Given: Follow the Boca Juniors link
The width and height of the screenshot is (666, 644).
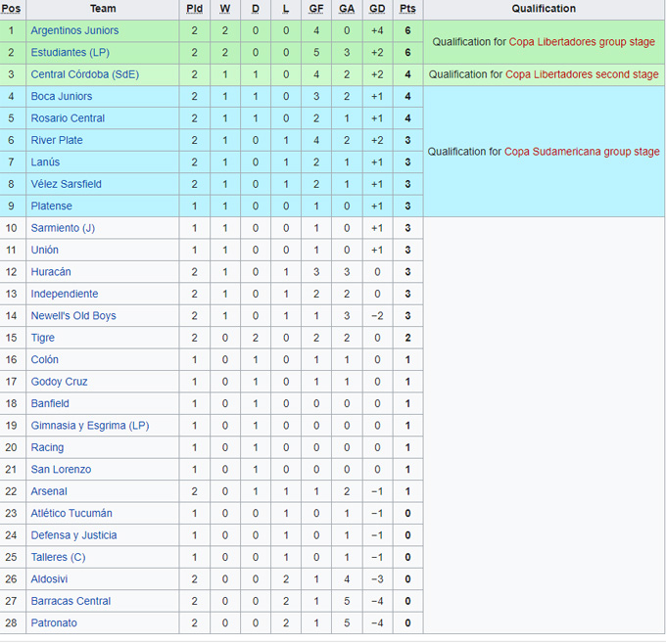Looking at the screenshot, I should pos(62,96).
